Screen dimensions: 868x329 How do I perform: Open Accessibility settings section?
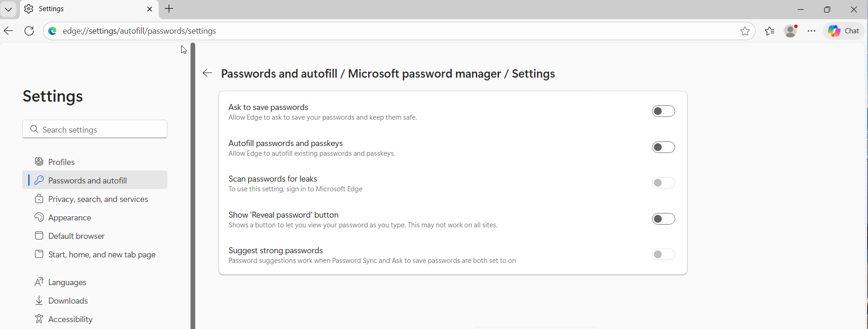(x=95, y=319)
